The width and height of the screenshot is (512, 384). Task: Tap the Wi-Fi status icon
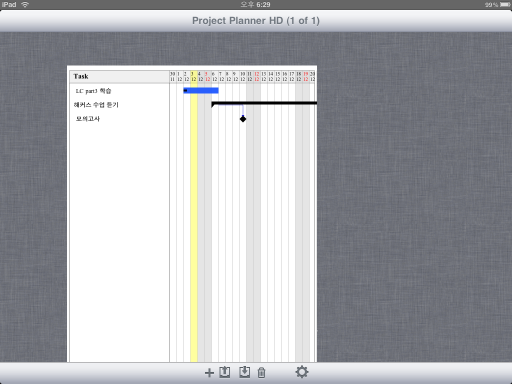(25, 5)
